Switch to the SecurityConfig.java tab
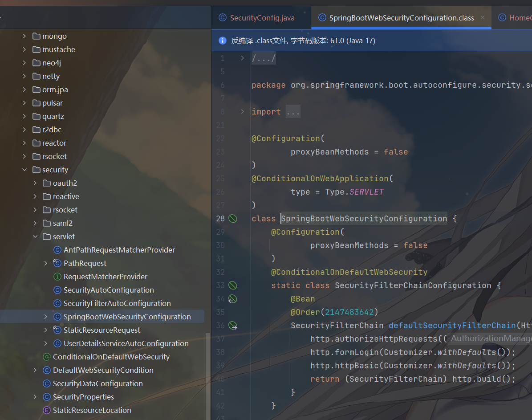 tap(262, 18)
